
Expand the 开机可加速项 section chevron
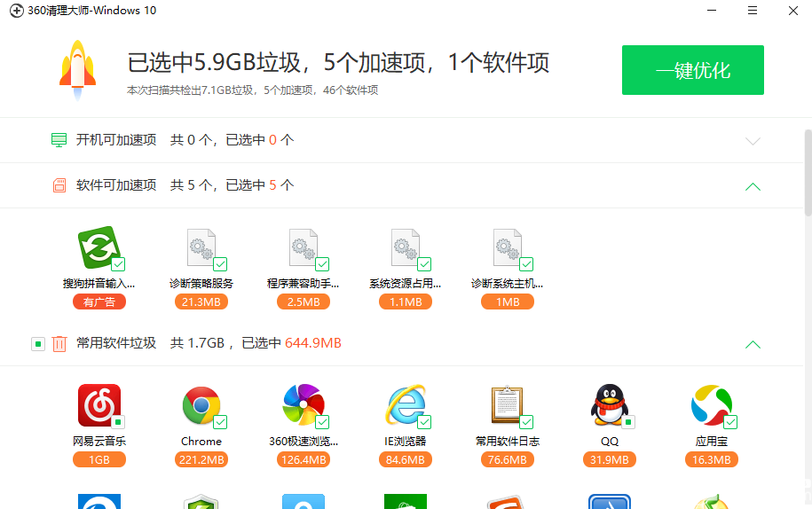[x=753, y=141]
